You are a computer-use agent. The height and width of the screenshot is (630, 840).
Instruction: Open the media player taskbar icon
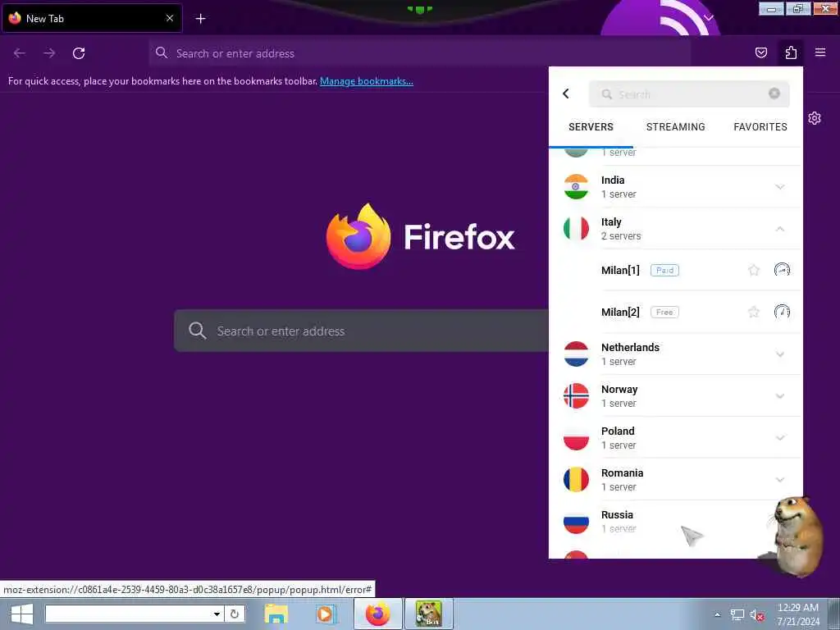click(325, 614)
